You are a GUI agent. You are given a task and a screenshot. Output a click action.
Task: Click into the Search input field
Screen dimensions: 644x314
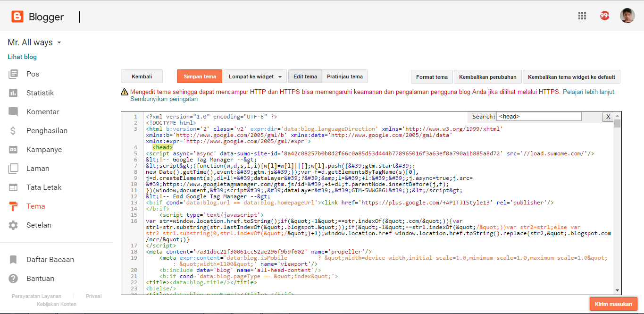tap(539, 116)
